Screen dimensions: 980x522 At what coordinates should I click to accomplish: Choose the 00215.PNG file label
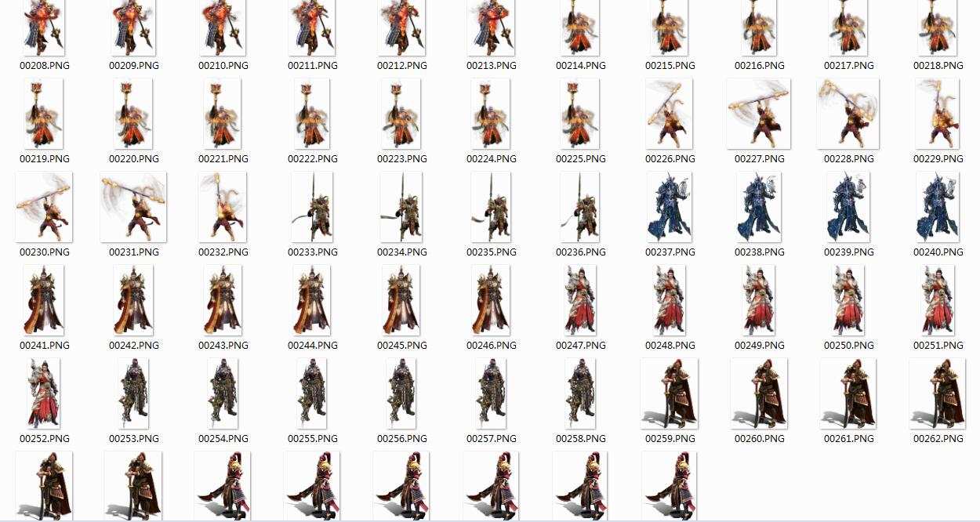[670, 66]
